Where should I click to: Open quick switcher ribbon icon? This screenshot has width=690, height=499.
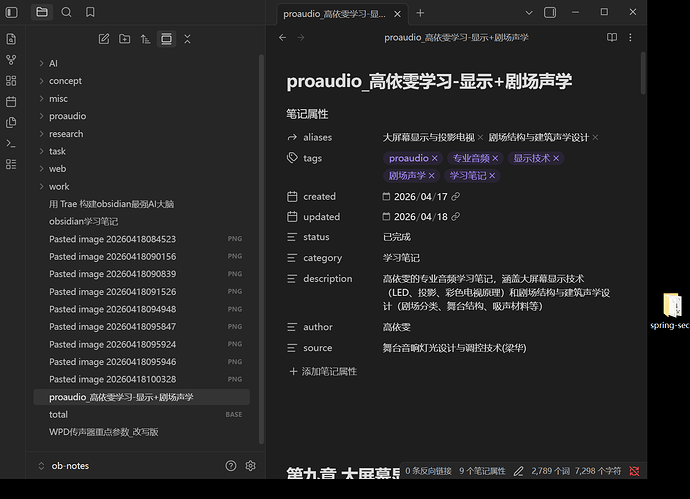pyautogui.click(x=11, y=39)
